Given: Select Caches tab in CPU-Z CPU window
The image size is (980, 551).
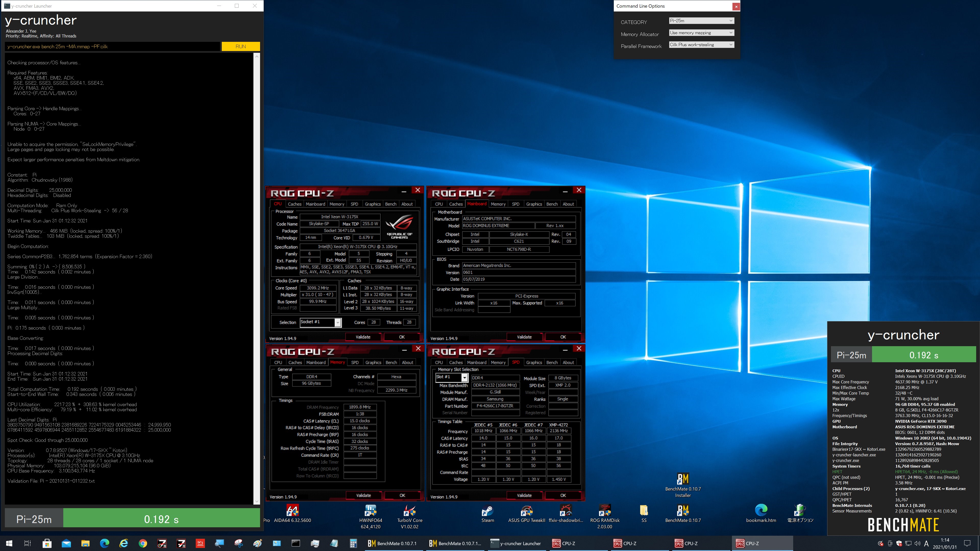Looking at the screenshot, I should [x=295, y=204].
